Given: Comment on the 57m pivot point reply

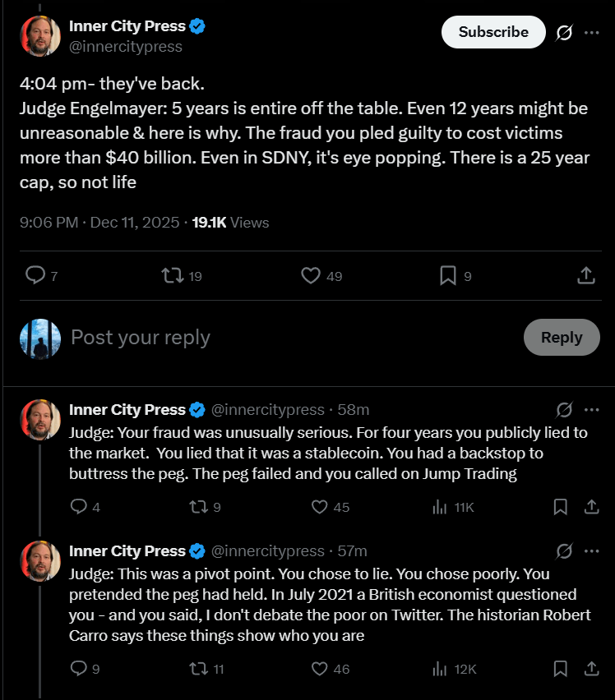Looking at the screenshot, I should coord(79,669).
